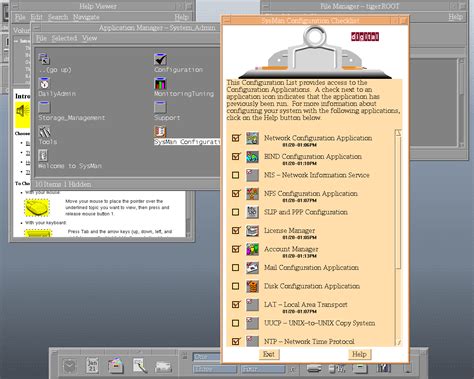The height and width of the screenshot is (379, 474).
Task: Open the License Manager icon
Action: pos(252,231)
